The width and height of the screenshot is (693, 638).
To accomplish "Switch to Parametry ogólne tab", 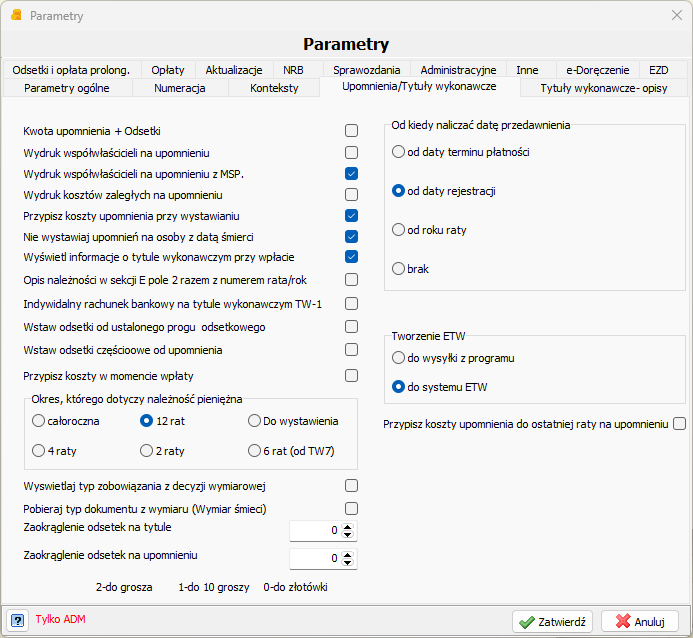I will pos(67,88).
